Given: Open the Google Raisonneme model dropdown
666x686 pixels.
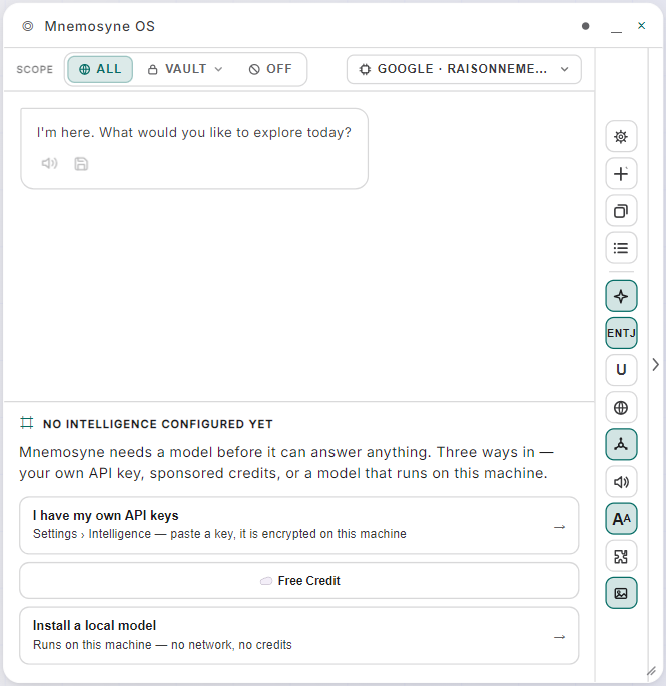Looking at the screenshot, I should 464,69.
